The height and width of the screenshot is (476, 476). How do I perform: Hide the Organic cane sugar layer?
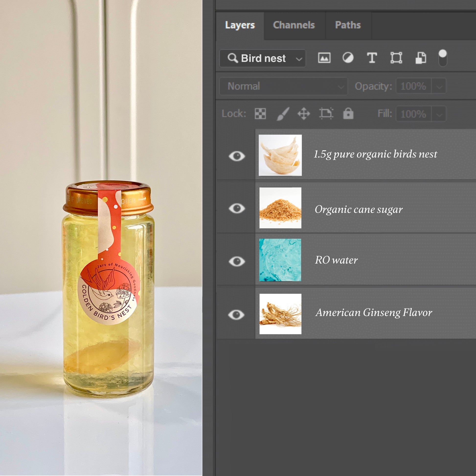(x=237, y=208)
